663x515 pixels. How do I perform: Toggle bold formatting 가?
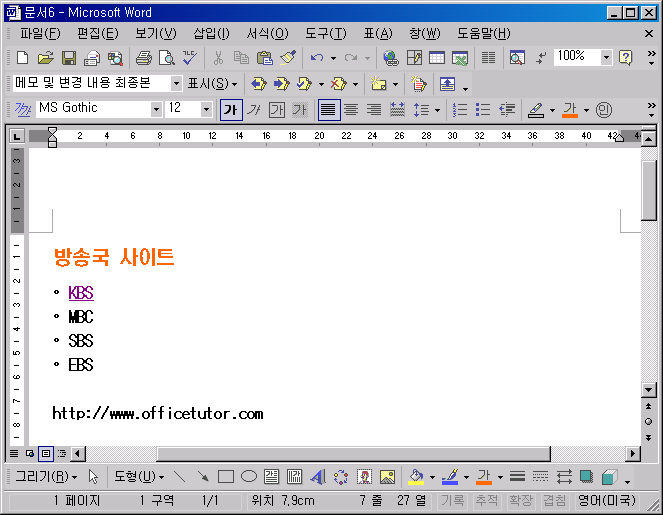[x=231, y=110]
